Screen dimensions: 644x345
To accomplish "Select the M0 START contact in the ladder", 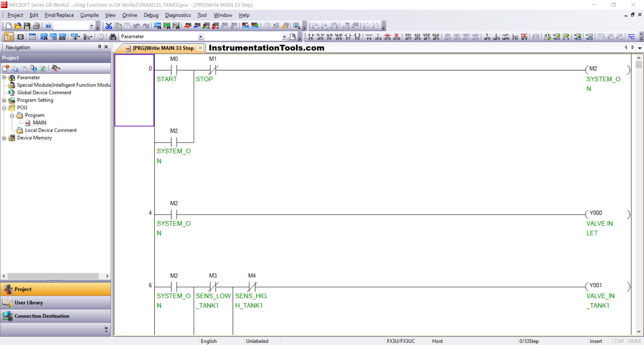I will 174,70.
